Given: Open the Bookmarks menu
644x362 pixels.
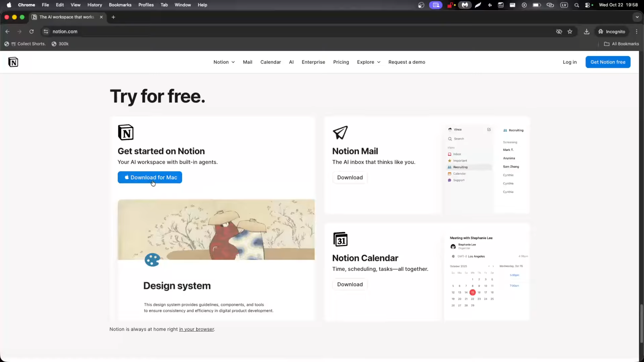Looking at the screenshot, I should point(120,5).
